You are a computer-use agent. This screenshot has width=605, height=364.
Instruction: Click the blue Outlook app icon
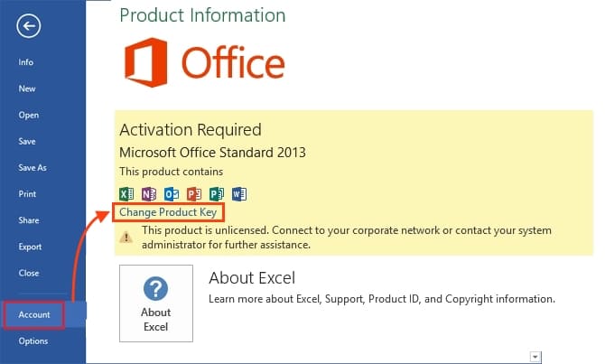(x=172, y=193)
